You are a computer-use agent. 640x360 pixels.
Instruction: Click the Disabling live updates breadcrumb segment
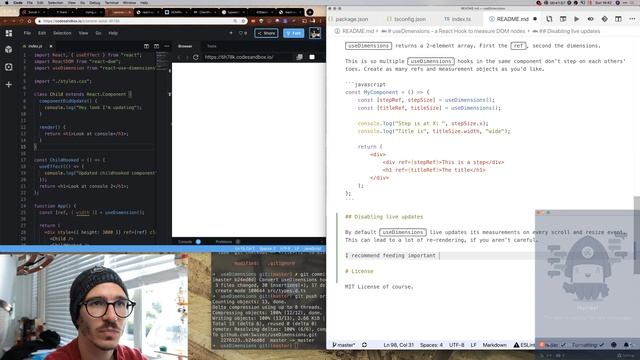(x=566, y=31)
